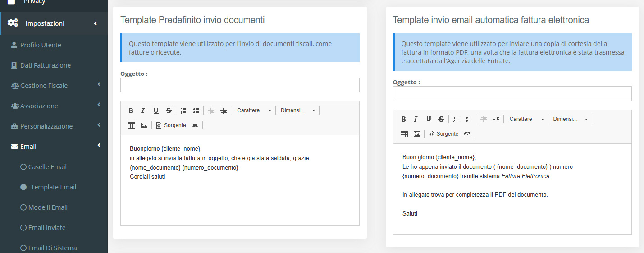Screen dimensions: 644x253
Task: Insert numbered list in left template editor
Action: (x=183, y=110)
